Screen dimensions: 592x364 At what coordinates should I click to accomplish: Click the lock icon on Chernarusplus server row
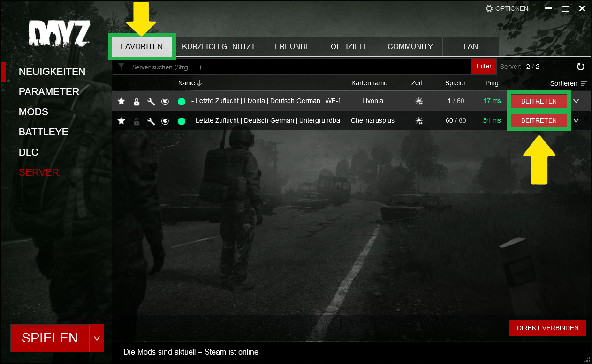pos(137,121)
